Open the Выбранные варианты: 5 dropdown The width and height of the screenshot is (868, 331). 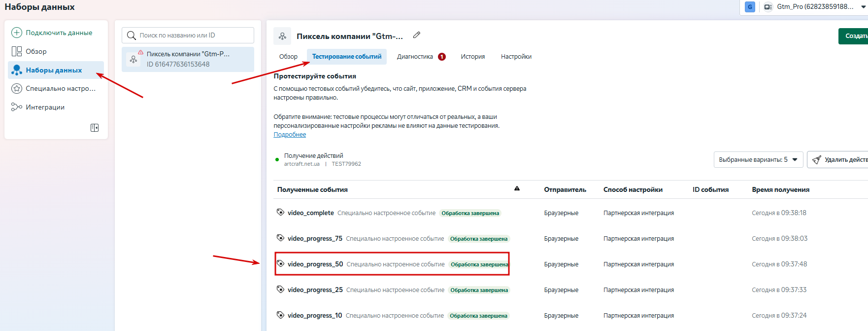[x=758, y=160]
